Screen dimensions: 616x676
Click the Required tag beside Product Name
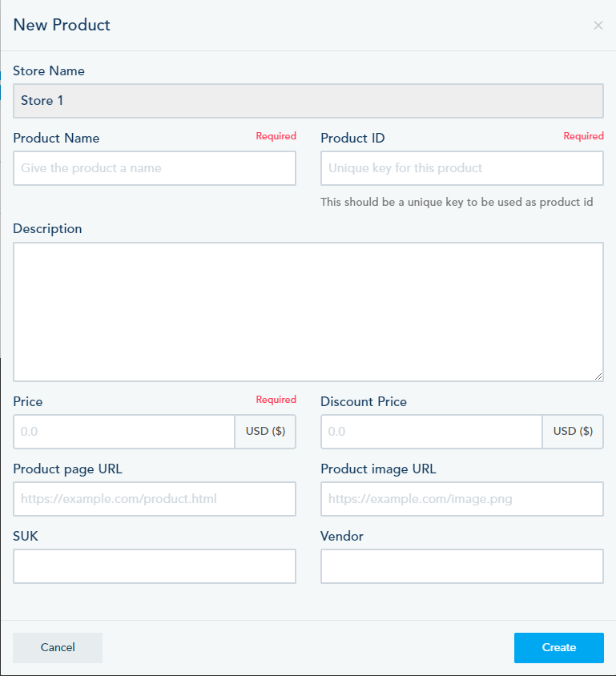[276, 136]
